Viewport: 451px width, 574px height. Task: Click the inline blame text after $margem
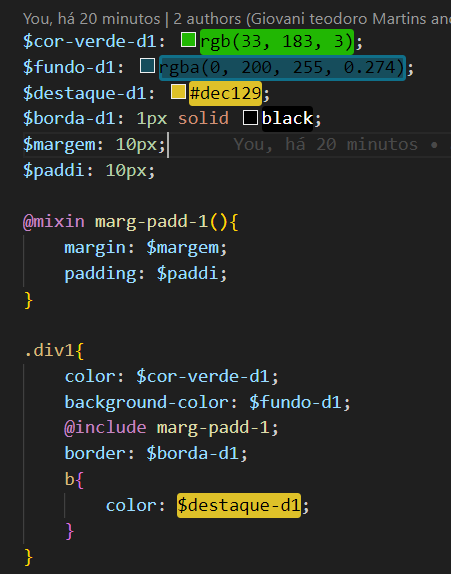tap(342, 144)
